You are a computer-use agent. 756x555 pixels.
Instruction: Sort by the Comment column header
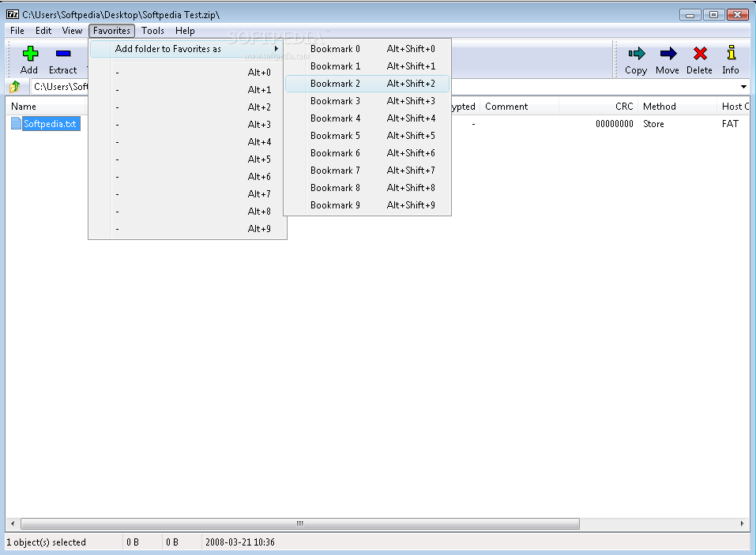click(519, 107)
